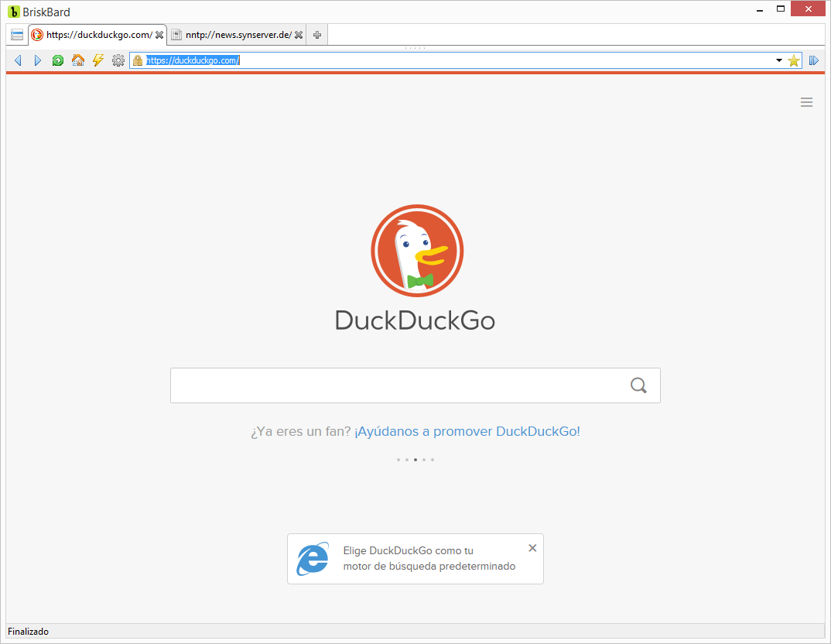Select the first carousel dot
Image resolution: width=831 pixels, height=644 pixels.
click(398, 460)
